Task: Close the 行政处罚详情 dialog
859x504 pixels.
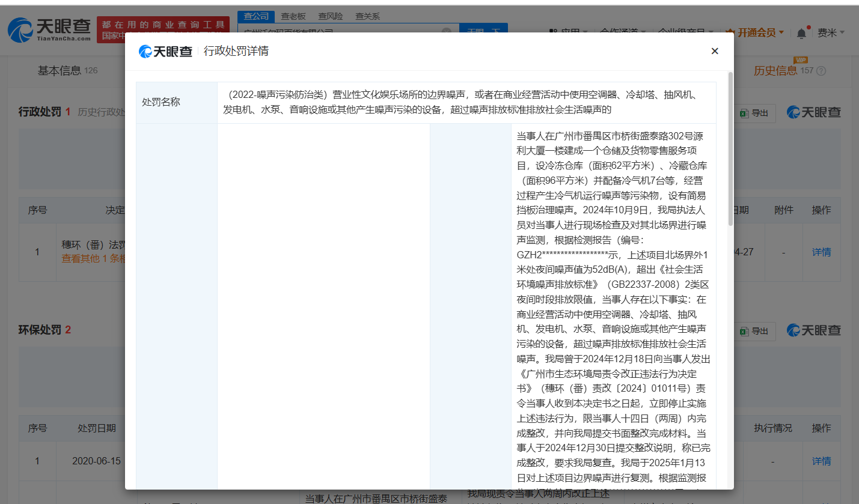Action: click(x=715, y=51)
